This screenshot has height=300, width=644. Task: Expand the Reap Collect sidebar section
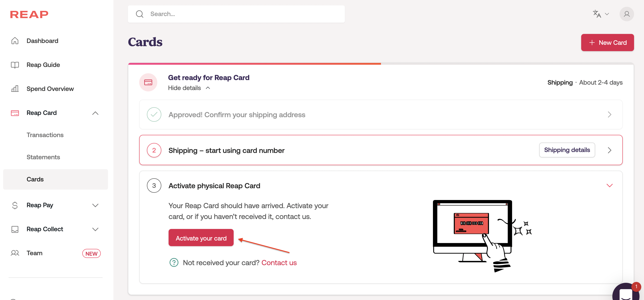point(95,229)
